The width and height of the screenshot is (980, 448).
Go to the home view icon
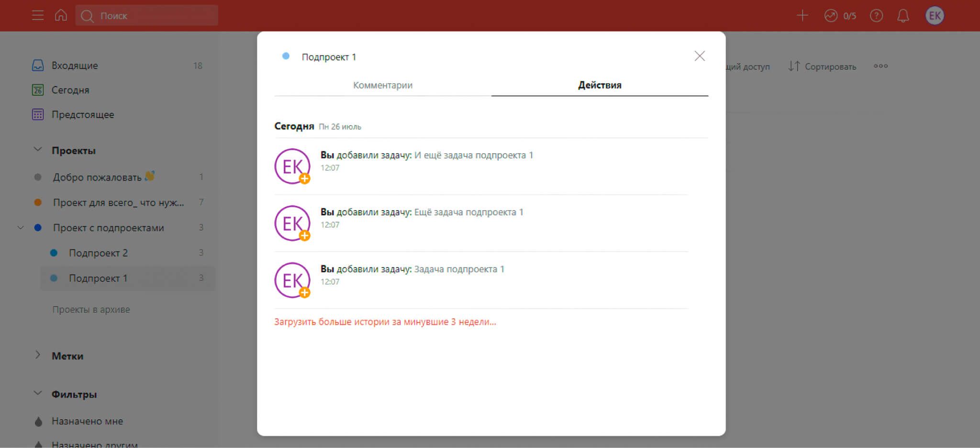tap(61, 15)
